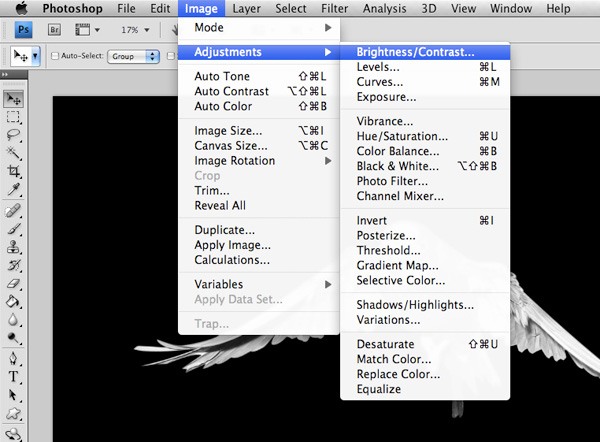This screenshot has width=600, height=442.
Task: Choose Duplicate from Image menu
Action: 259,230
